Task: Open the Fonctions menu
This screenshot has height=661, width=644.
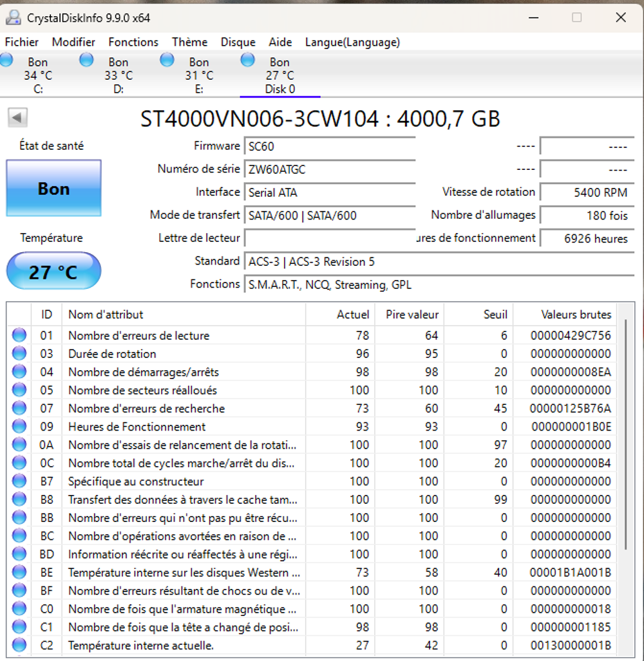Action: point(133,42)
